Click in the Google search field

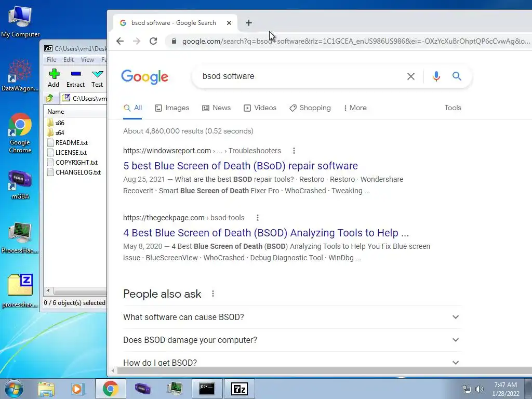click(x=299, y=76)
